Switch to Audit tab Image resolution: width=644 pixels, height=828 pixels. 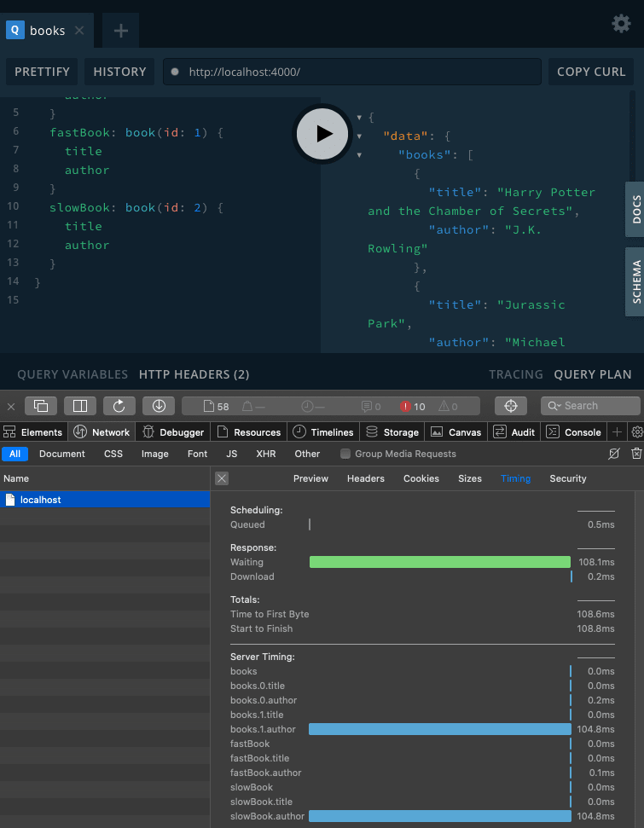pos(514,432)
